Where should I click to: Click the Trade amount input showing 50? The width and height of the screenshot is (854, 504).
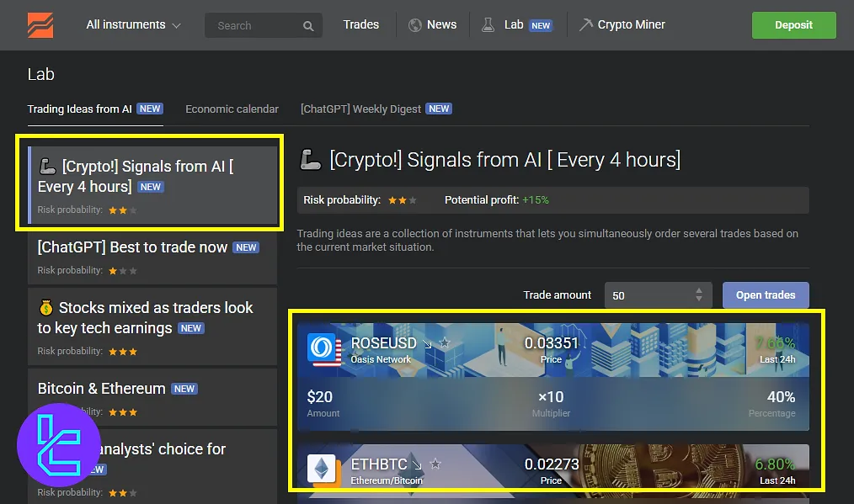pos(659,295)
